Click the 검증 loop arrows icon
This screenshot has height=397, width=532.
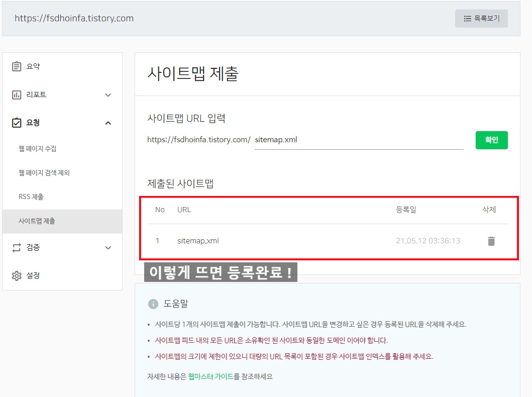click(x=16, y=248)
